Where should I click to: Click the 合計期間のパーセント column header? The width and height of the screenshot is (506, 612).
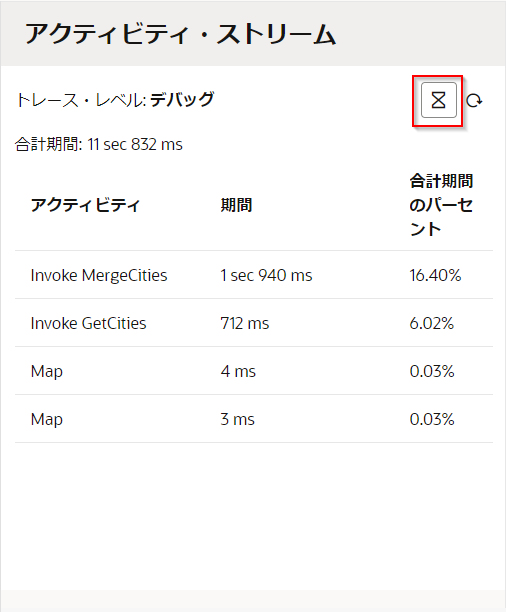pyautogui.click(x=441, y=205)
